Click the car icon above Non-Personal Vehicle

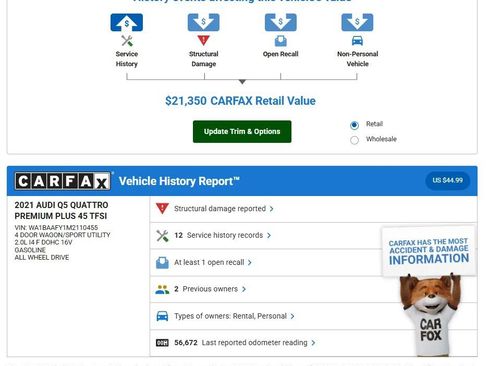click(x=357, y=41)
